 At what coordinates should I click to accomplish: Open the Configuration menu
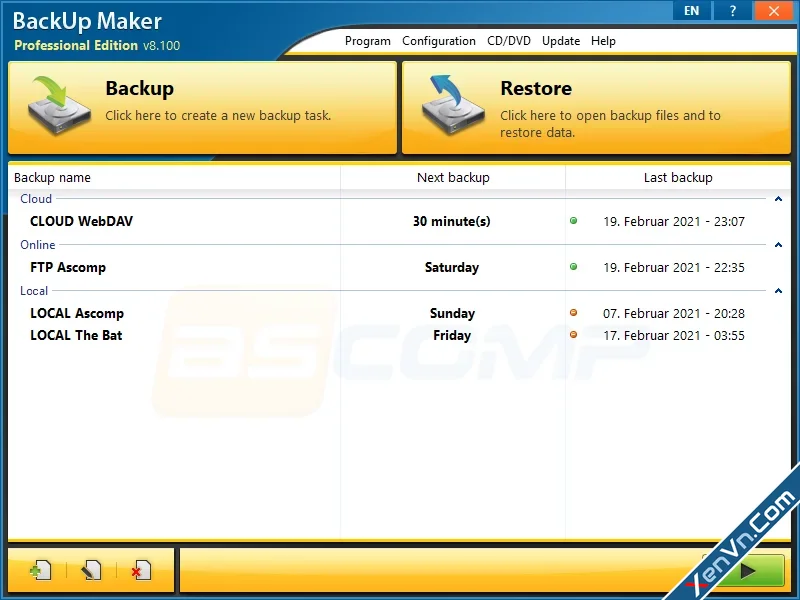coord(439,41)
